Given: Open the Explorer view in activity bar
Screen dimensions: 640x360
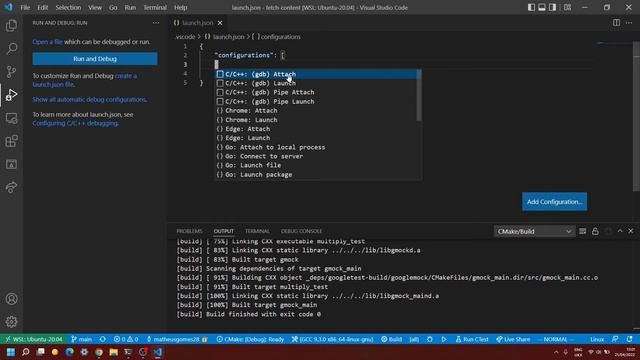Looking at the screenshot, I should (x=11, y=26).
